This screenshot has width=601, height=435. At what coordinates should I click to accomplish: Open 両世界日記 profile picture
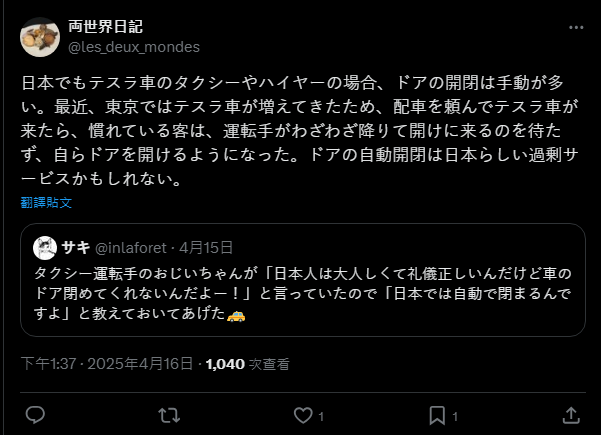(40, 37)
